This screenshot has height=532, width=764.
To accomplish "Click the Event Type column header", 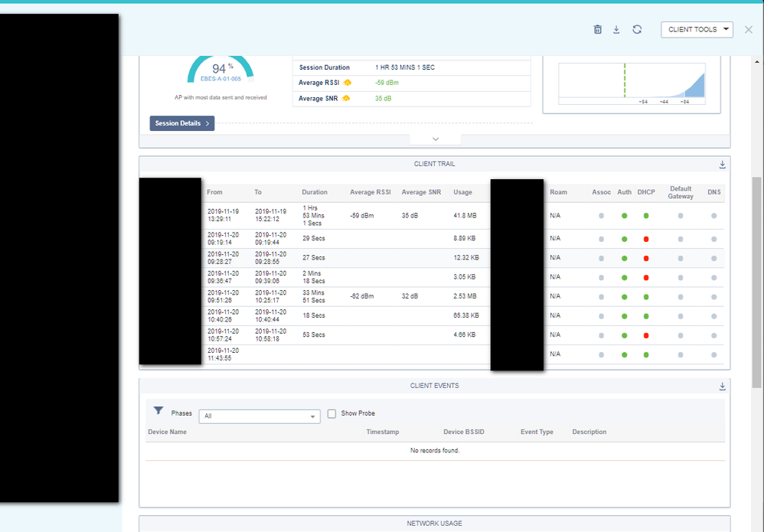I will tap(537, 432).
